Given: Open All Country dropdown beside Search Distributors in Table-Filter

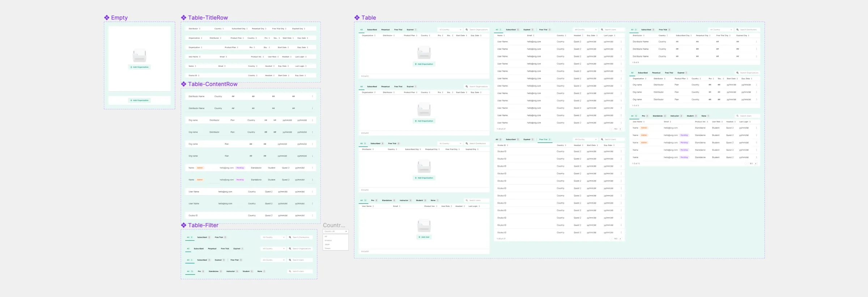Looking at the screenshot, I should 274,237.
